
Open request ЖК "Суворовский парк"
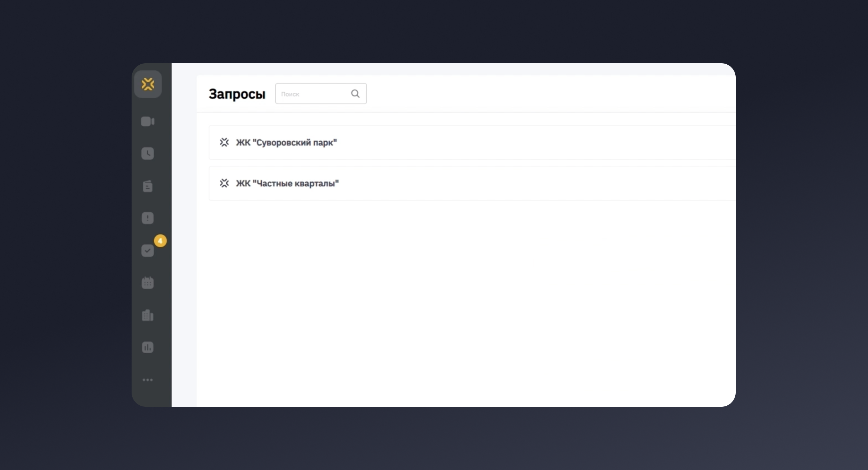pyautogui.click(x=286, y=142)
